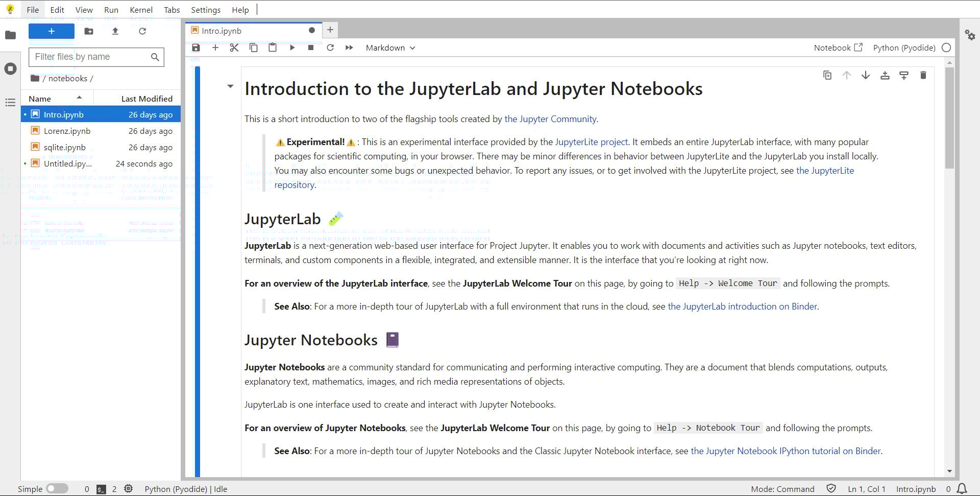Move the cell down with arrow
The width and height of the screenshot is (980, 496).
pos(866,75)
